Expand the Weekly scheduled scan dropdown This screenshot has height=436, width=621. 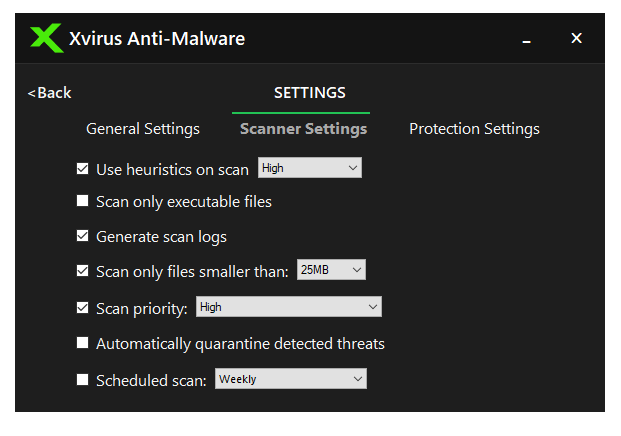[x=291, y=379]
